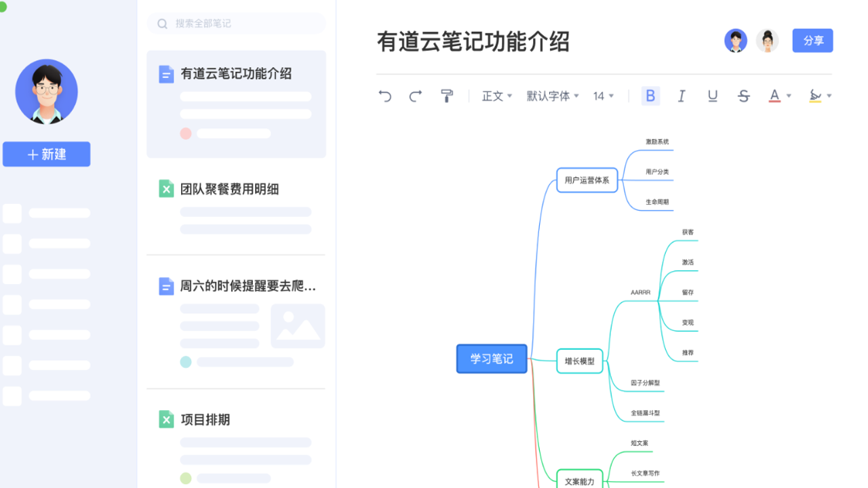Viewport: 868px width, 488px height.
Task: Click the 激活 leaf label
Action: coord(688,262)
